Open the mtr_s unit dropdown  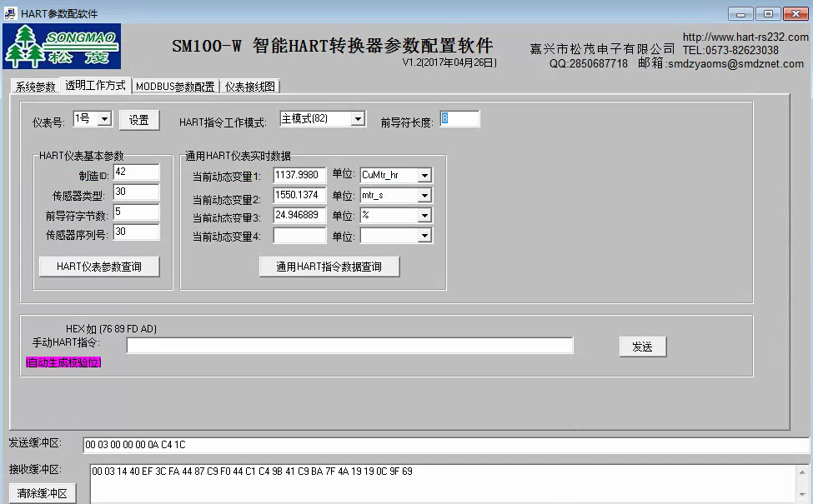pos(424,195)
